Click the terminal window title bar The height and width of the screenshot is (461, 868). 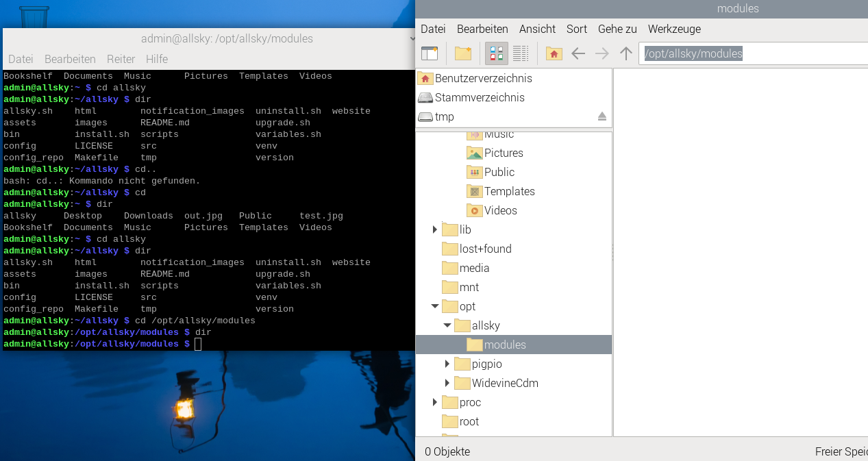coord(208,38)
